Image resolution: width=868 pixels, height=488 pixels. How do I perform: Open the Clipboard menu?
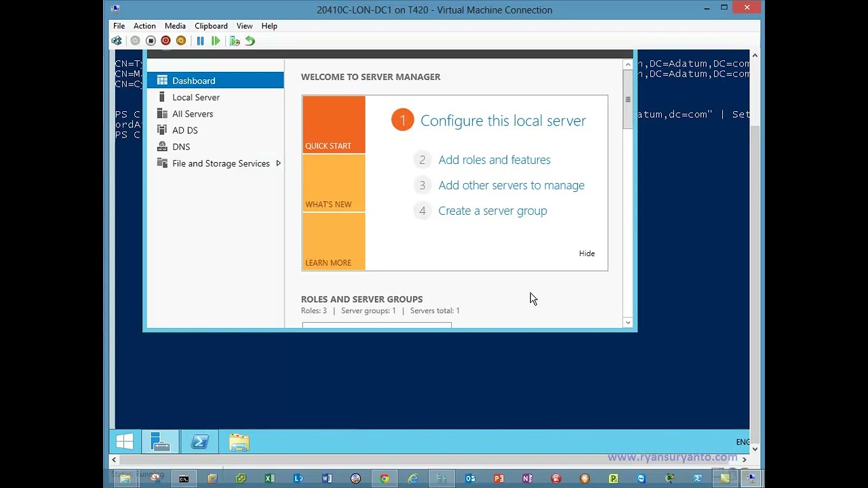211,26
